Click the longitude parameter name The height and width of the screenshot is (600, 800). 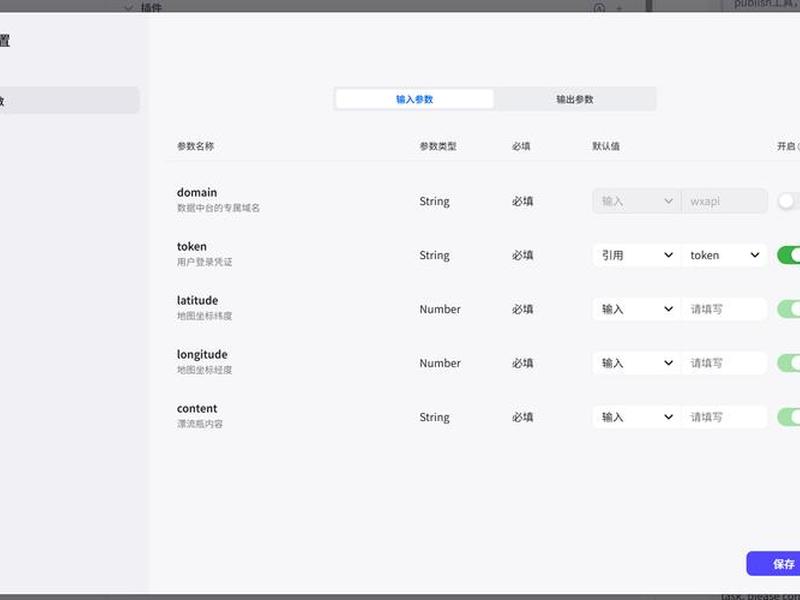coord(202,355)
